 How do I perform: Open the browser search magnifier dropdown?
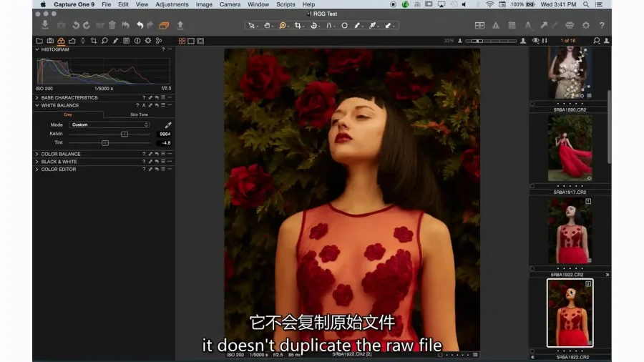pyautogui.click(x=597, y=41)
